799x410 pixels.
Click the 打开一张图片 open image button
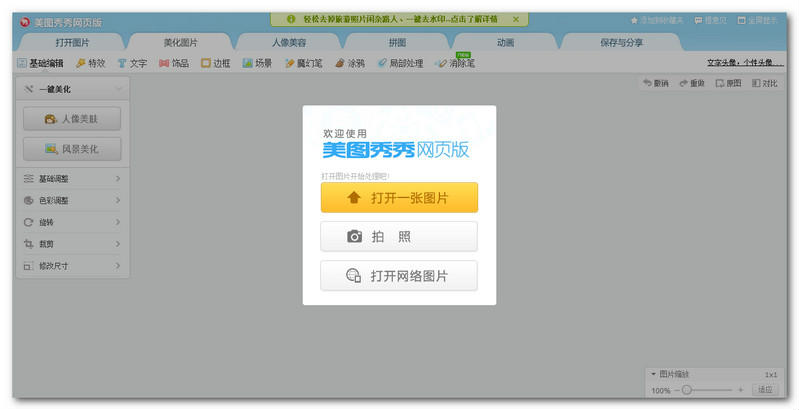coord(399,198)
